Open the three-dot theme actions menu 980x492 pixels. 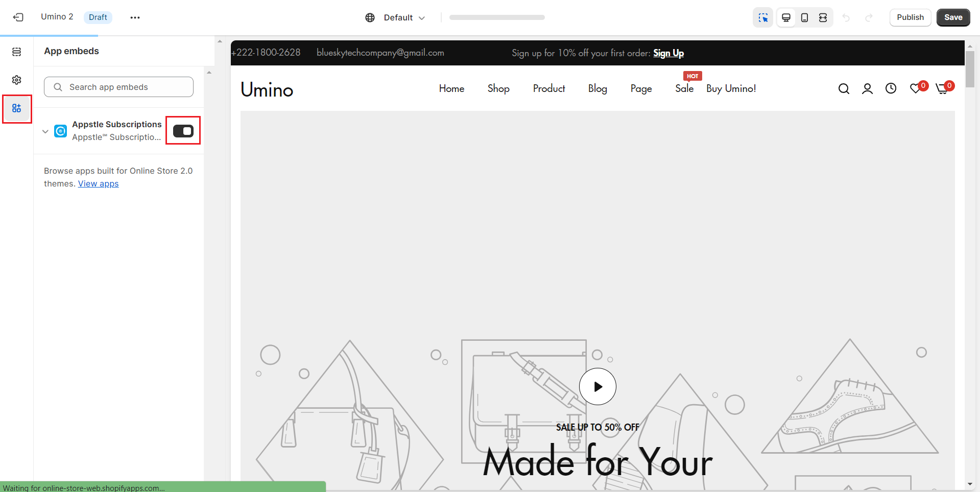(135, 17)
